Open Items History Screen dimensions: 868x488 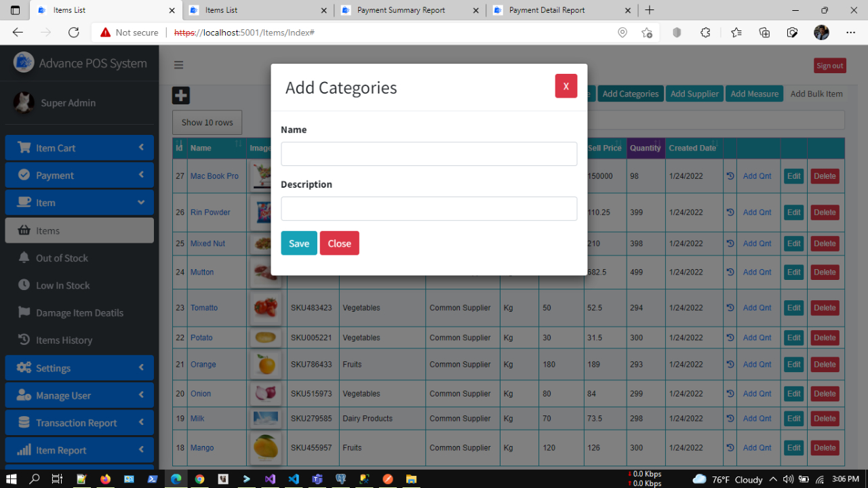coord(64,340)
